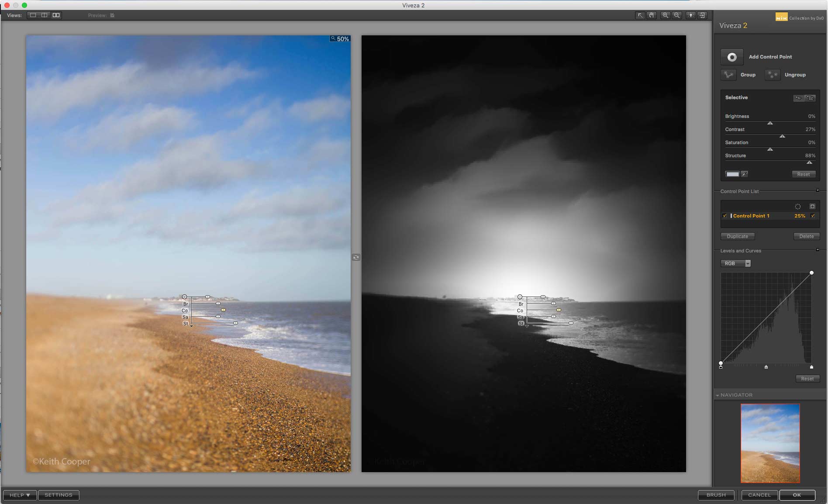Toggle the Preview checkbox
Screen dimensions: 828x504
112,15
